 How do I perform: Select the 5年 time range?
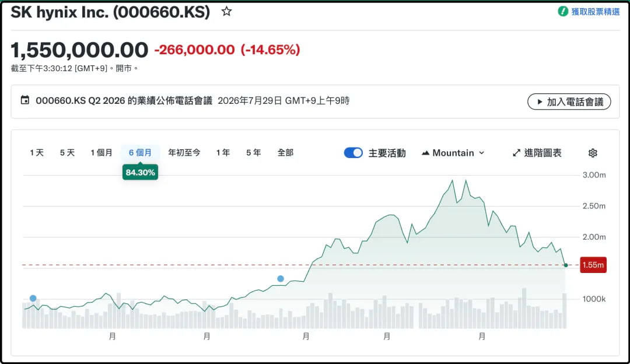pos(254,153)
